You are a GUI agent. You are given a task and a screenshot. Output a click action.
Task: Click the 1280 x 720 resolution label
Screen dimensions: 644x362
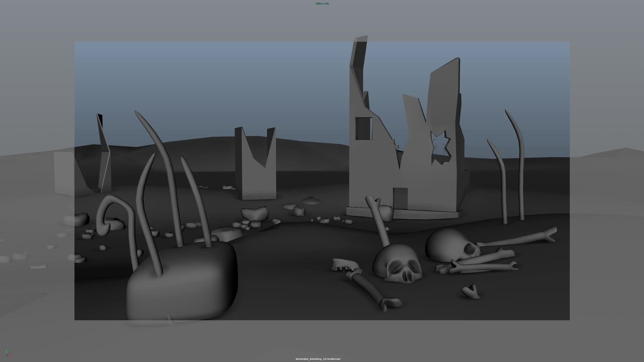click(x=322, y=4)
